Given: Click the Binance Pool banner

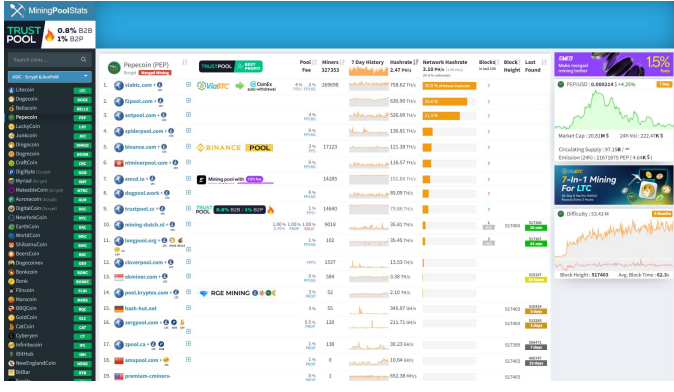Looking at the screenshot, I should click(235, 148).
